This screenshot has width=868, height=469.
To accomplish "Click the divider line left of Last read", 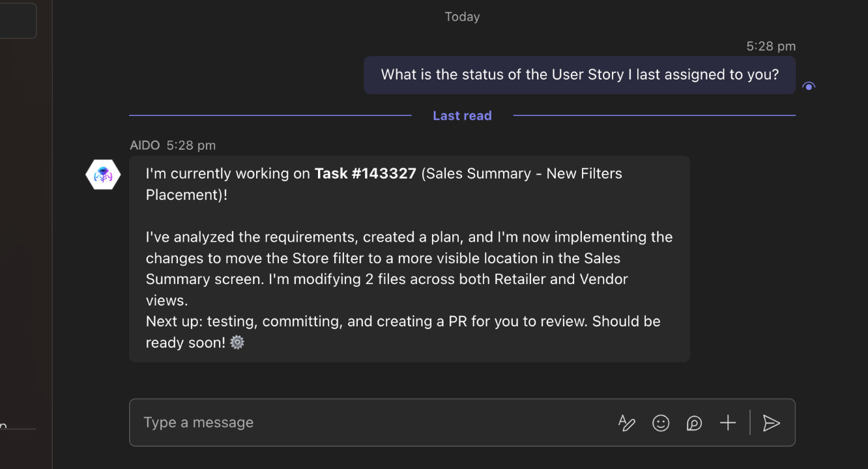I will pyautogui.click(x=270, y=116).
